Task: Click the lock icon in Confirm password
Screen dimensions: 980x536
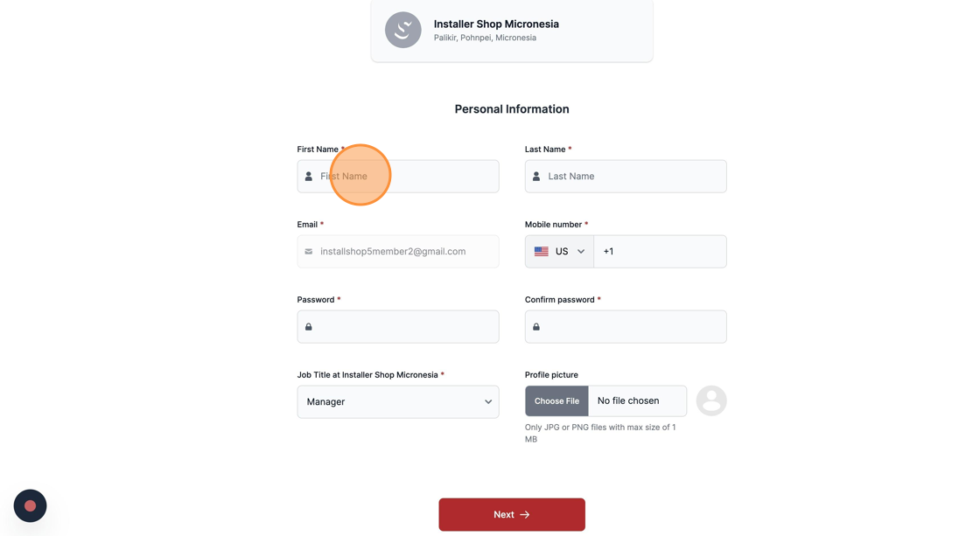Action: (536, 327)
